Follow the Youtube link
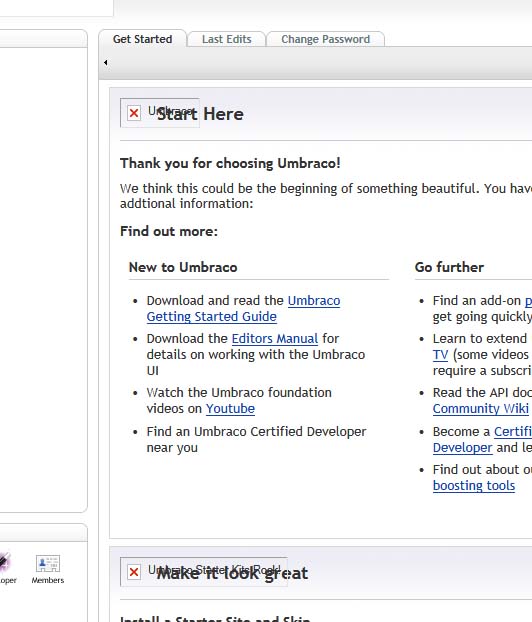Image resolution: width=532 pixels, height=622 pixels. click(x=230, y=409)
